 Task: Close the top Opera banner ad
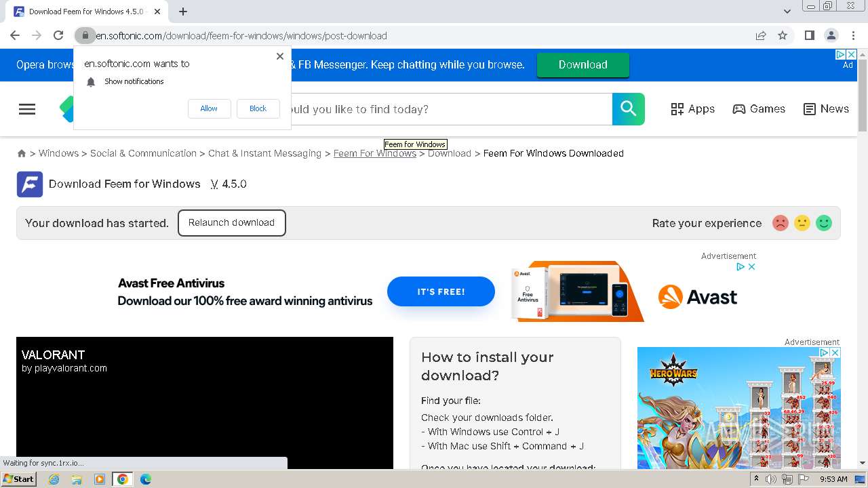[852, 54]
